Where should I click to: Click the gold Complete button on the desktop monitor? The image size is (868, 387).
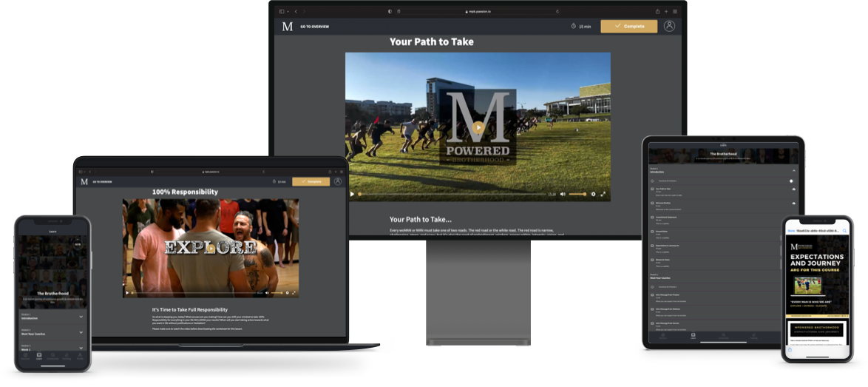click(628, 26)
